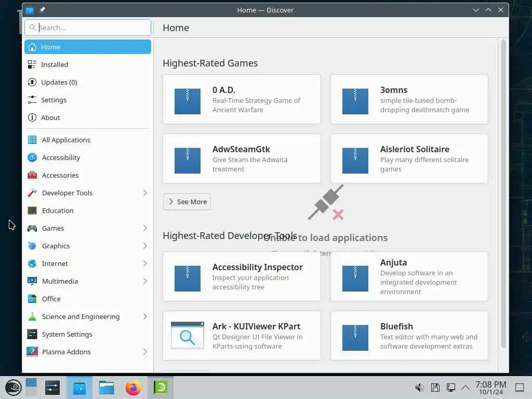Viewport: 532px width, 399px height.
Task: Click See More under Highest-Rated Games
Action: coord(187,202)
